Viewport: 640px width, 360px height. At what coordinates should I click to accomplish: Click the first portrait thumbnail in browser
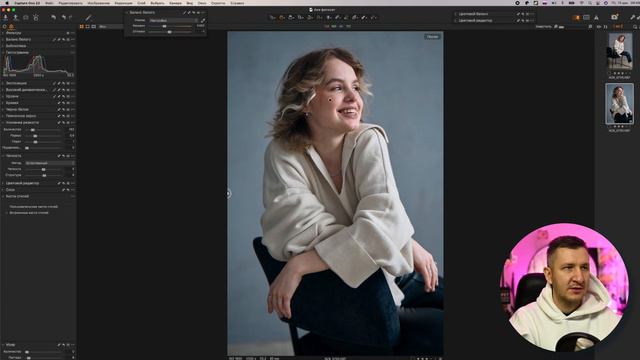pyautogui.click(x=620, y=51)
